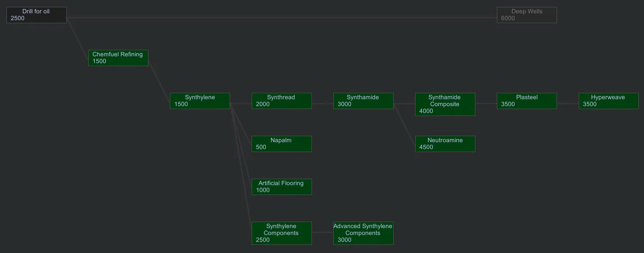Choose the Synthread research node

pos(282,101)
